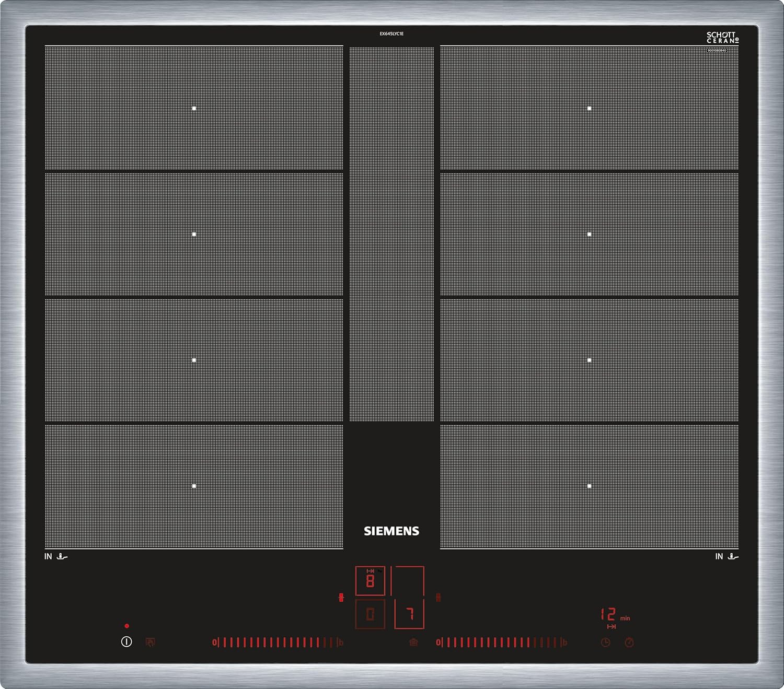Select cooking zone showing level 7
This screenshot has height=689, width=784.
pyautogui.click(x=409, y=614)
